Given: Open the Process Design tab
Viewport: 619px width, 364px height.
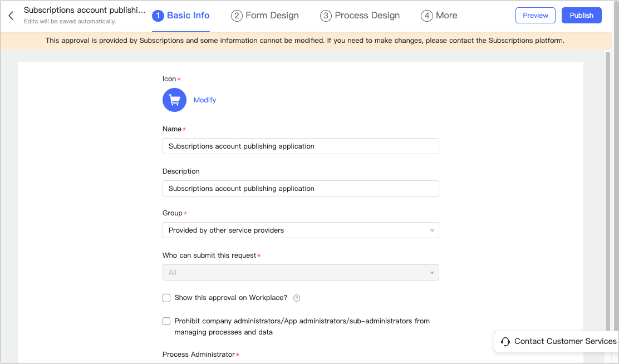Looking at the screenshot, I should pos(360,16).
